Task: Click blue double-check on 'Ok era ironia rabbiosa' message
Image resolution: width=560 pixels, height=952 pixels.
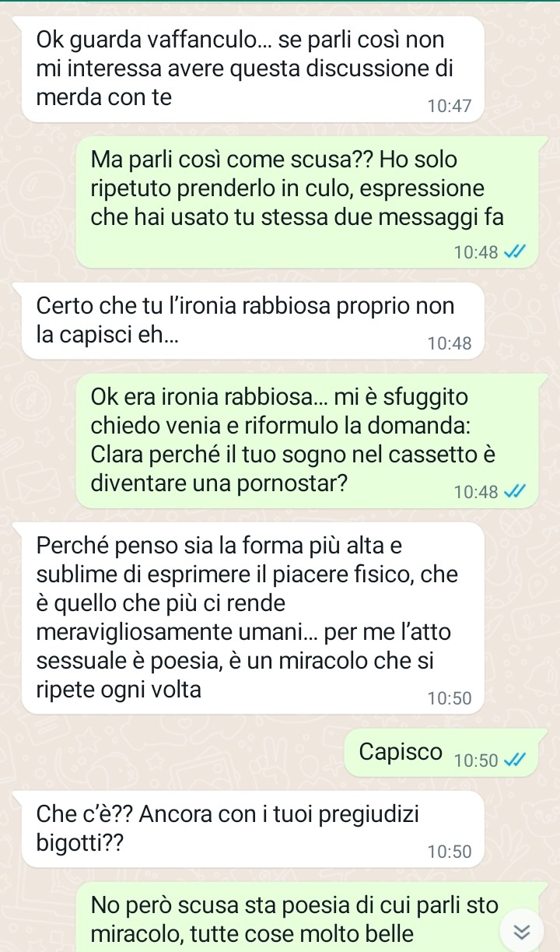Action: [x=515, y=491]
